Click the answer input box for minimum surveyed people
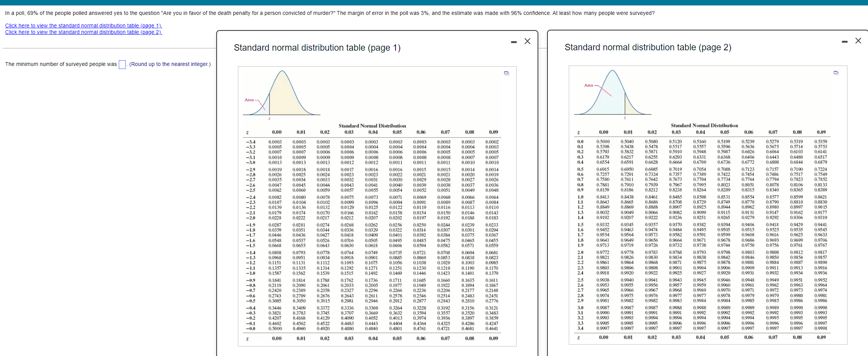Screen dimensions: 868x356 point(121,64)
